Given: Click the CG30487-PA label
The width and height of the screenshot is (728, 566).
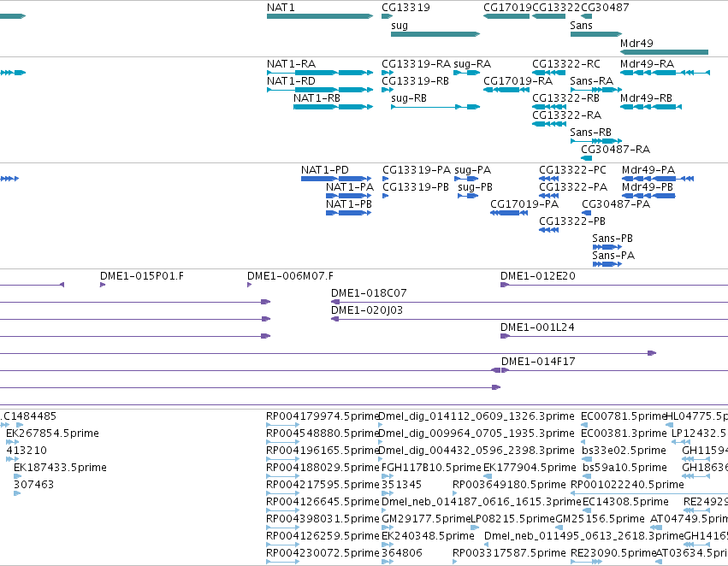Looking at the screenshot, I should pos(616,204).
